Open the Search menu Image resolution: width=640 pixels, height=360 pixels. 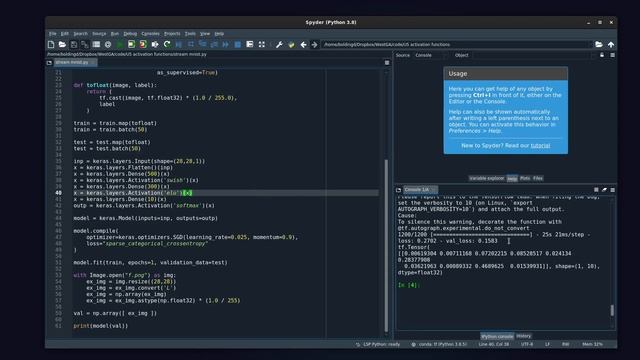click(x=80, y=33)
